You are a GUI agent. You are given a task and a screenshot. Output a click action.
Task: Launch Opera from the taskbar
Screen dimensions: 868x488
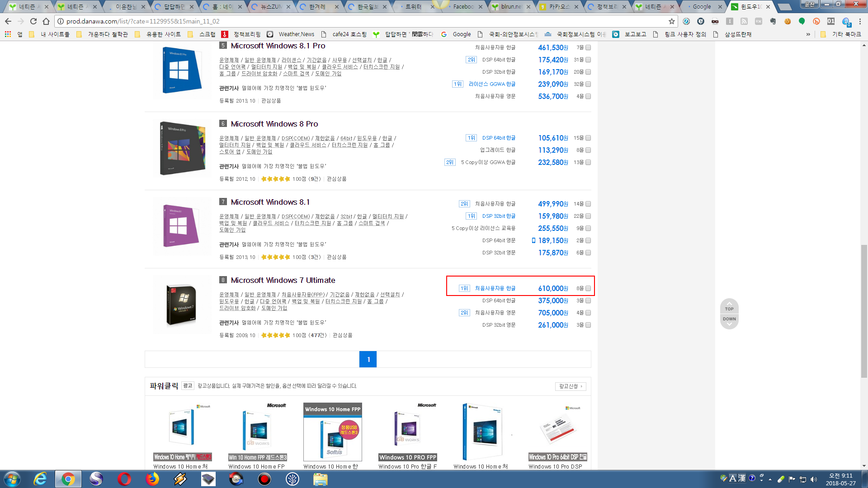pos(124,479)
